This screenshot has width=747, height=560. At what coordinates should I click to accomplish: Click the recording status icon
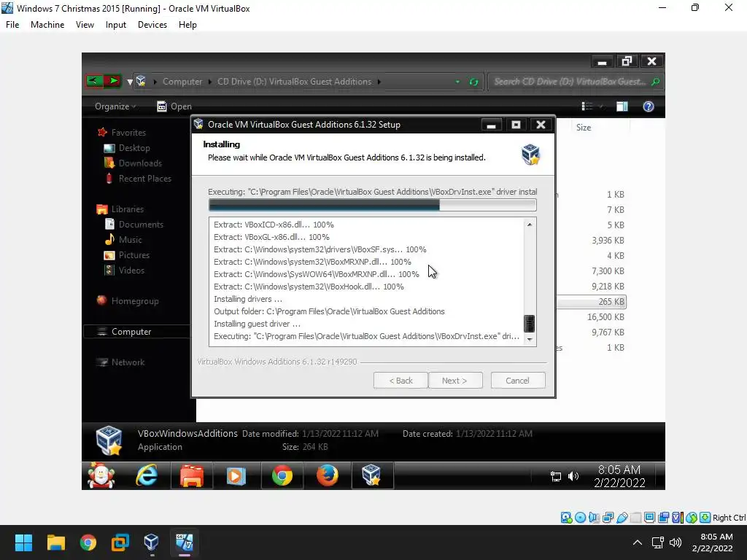663,518
